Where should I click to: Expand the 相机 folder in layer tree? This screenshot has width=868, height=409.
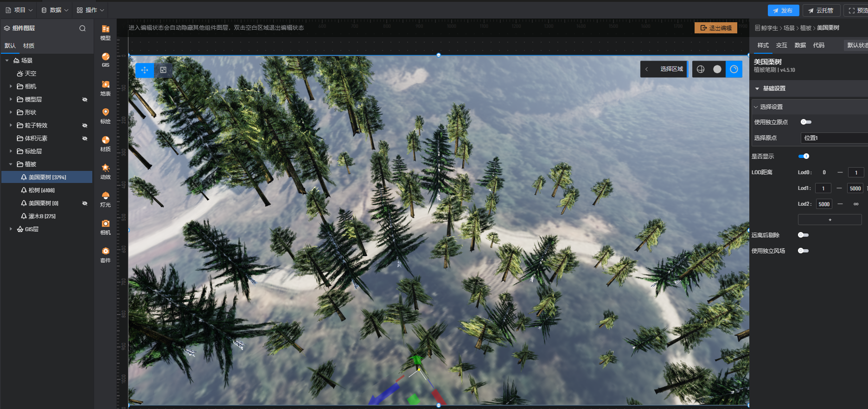click(11, 87)
